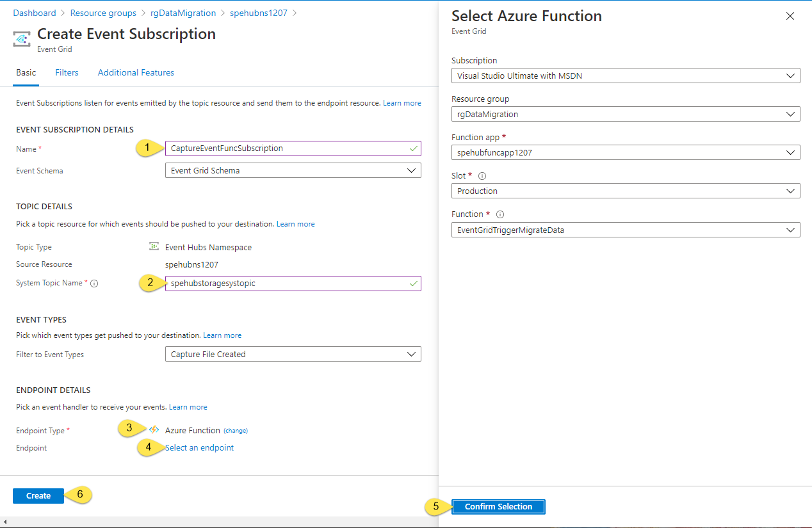Switch to the Filters tab
The image size is (812, 528).
(67, 72)
